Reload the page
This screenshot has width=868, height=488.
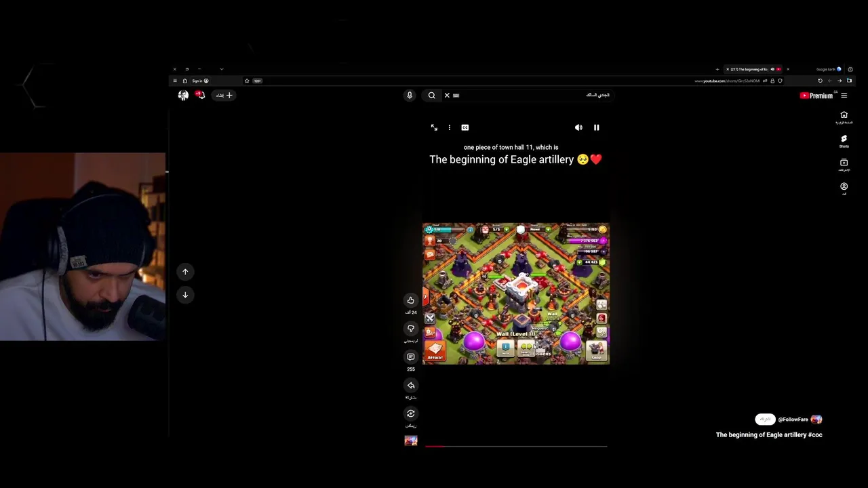coord(820,81)
